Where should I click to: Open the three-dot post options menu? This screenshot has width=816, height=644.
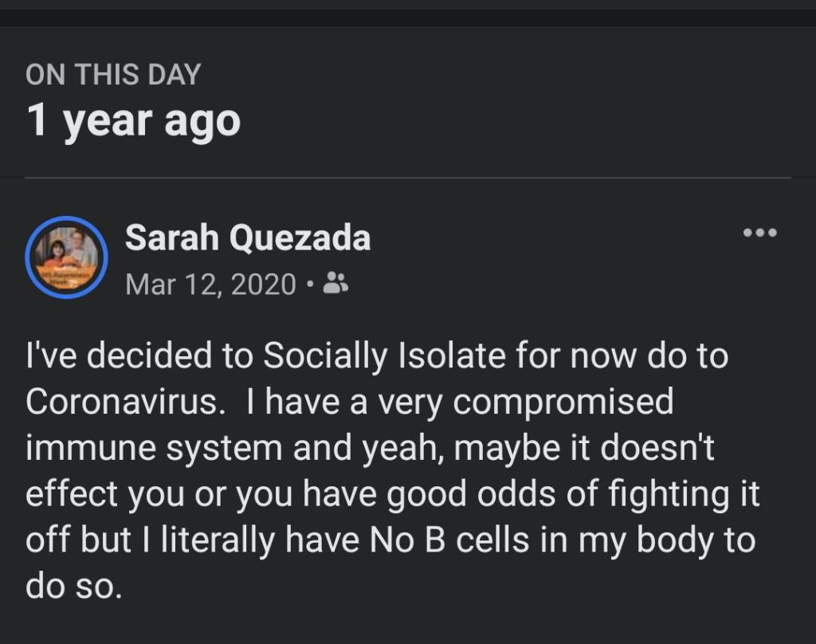click(x=759, y=234)
